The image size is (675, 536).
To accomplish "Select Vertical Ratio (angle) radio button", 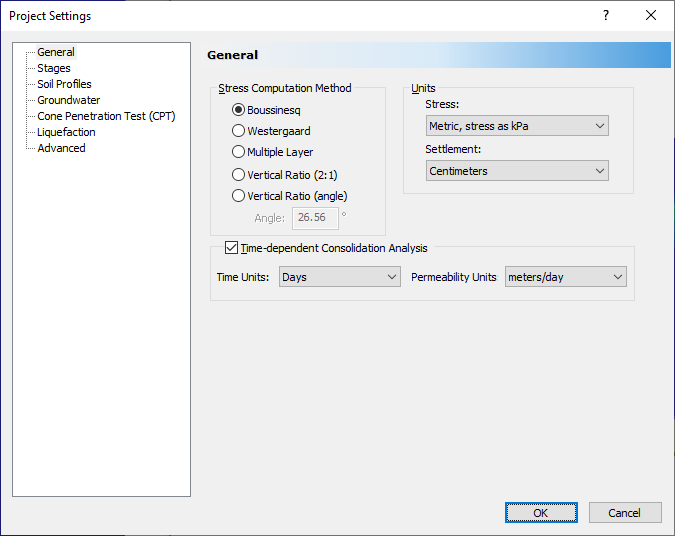I will [x=238, y=196].
